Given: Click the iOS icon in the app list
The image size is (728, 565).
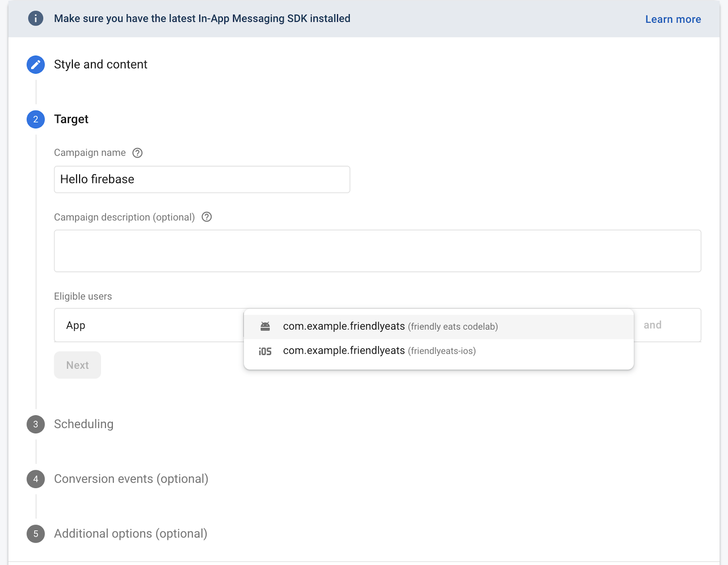Looking at the screenshot, I should (x=265, y=351).
